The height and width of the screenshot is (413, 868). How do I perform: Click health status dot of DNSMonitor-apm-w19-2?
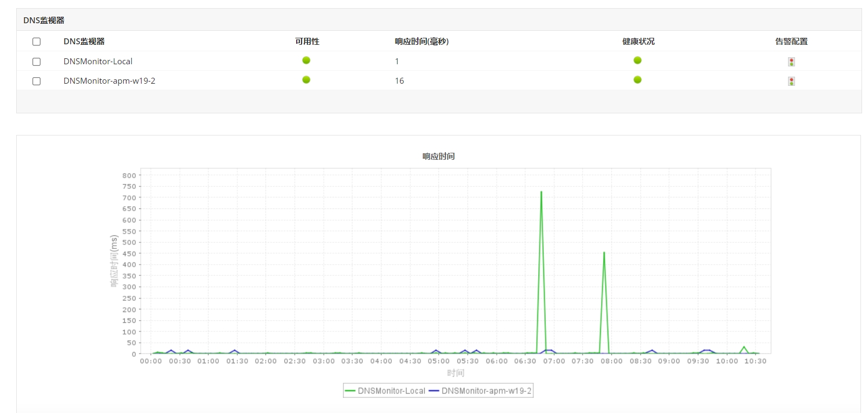pos(638,80)
